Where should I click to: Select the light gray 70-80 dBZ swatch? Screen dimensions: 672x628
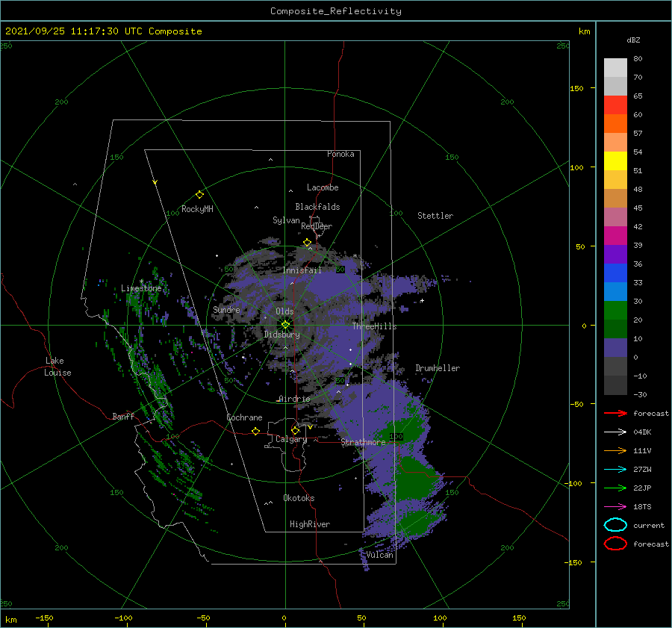tap(615, 68)
